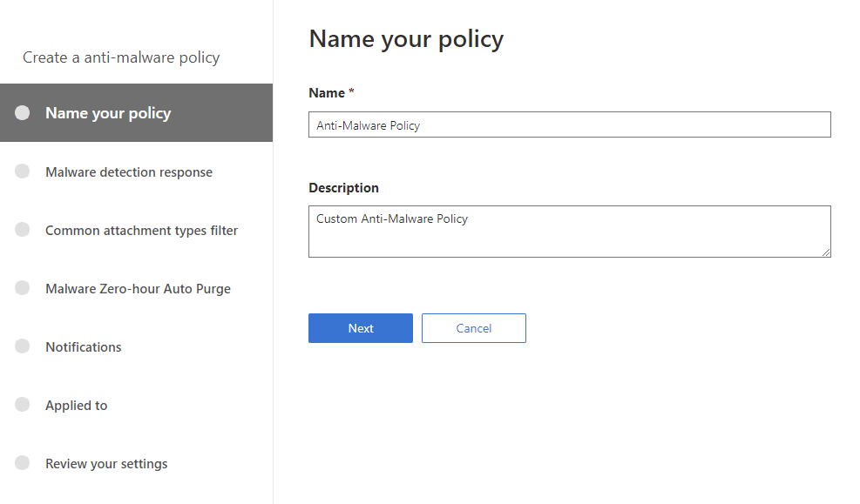
Task: Click the Description field label
Action: click(x=343, y=188)
